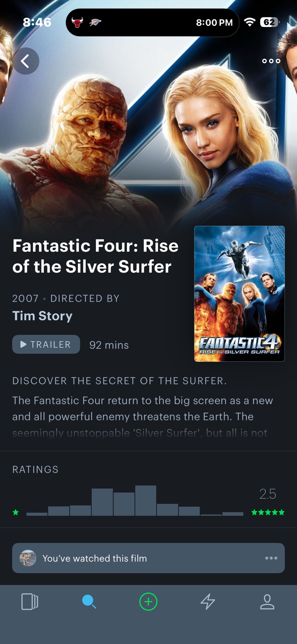Viewport: 297px width, 644px height.
Task: Tap the single green star icon
Action: [x=16, y=513]
